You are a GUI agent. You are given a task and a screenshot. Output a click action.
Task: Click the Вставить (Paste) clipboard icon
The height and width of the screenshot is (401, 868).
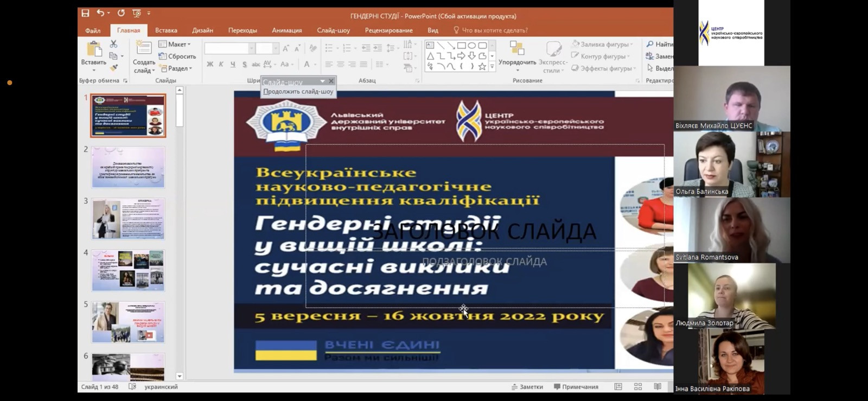(x=94, y=49)
